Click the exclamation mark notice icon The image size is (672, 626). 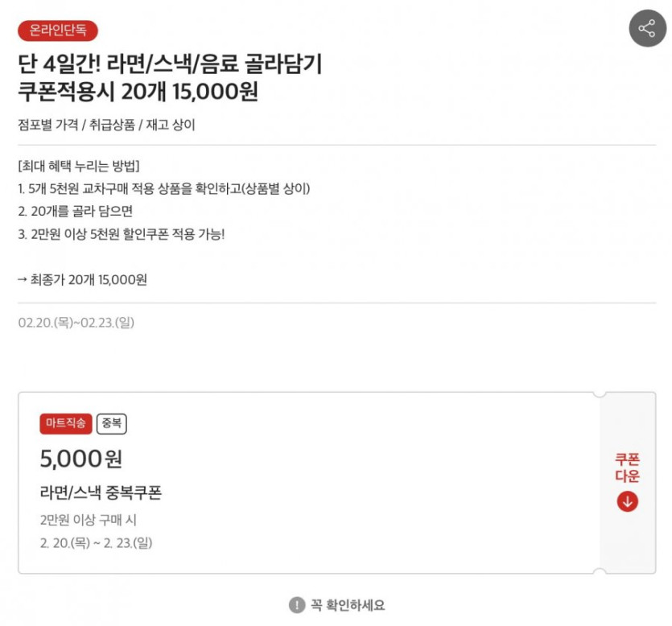click(297, 605)
